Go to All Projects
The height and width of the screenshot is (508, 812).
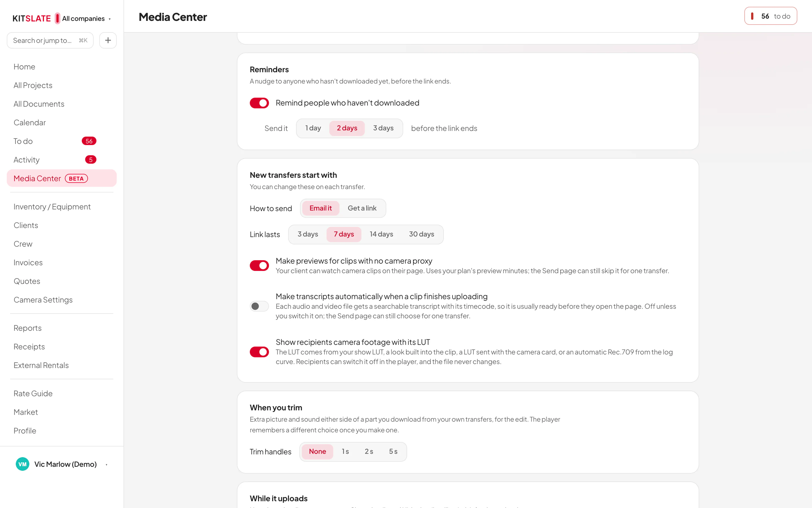pos(62,85)
